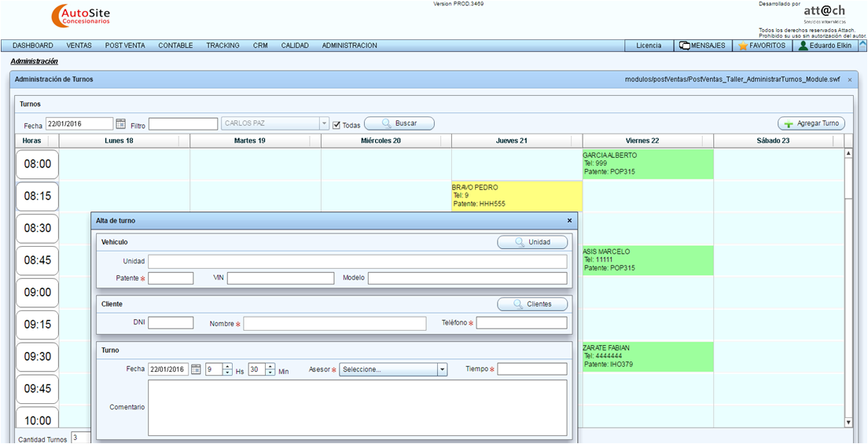The image size is (868, 444).
Task: Click the schedule scrollbar down arrow
Action: (x=848, y=423)
